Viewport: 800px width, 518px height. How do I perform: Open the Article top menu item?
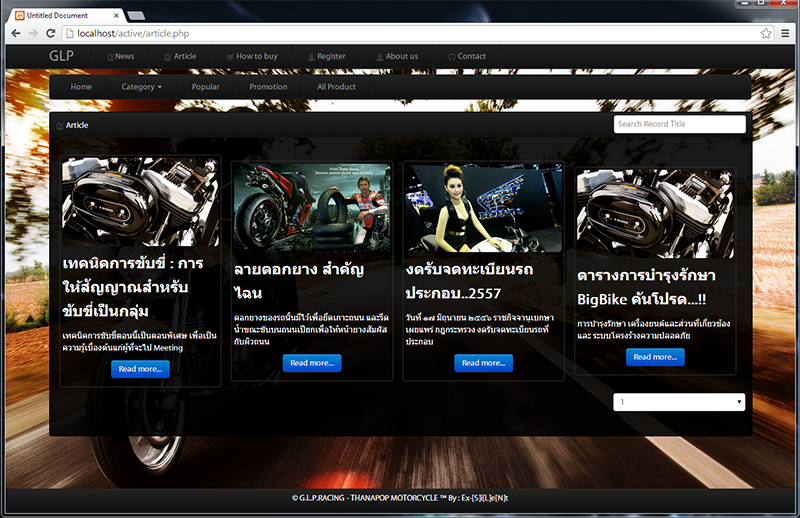pyautogui.click(x=180, y=56)
